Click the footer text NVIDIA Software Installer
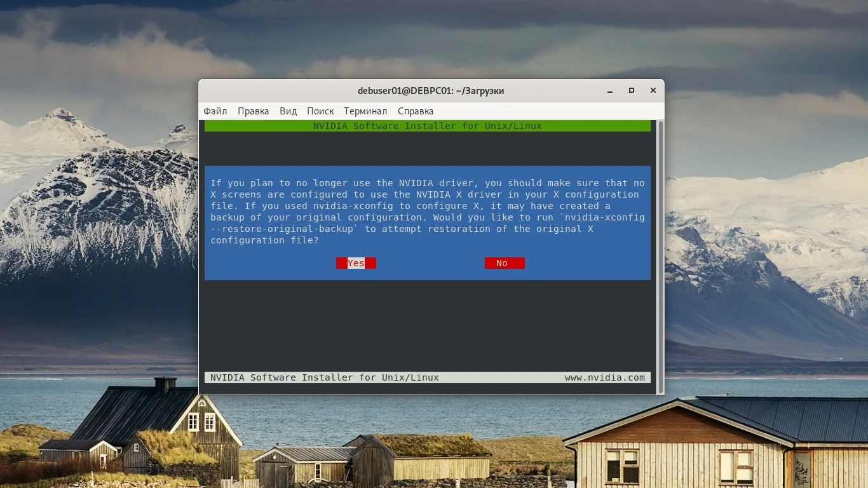Image resolution: width=868 pixels, height=488 pixels. click(x=325, y=377)
